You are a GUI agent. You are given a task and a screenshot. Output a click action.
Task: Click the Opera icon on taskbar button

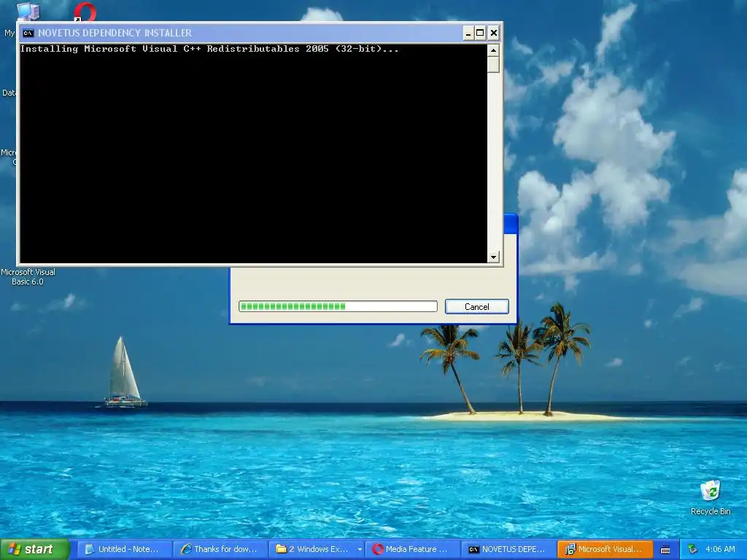click(378, 549)
